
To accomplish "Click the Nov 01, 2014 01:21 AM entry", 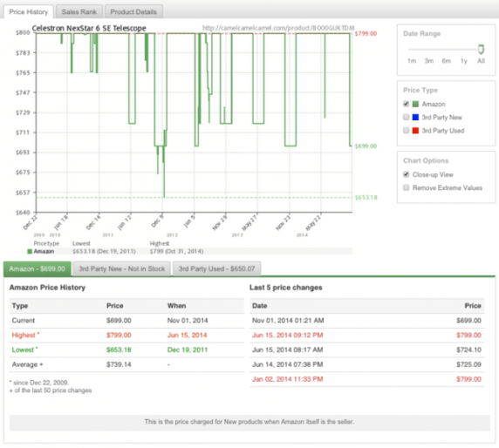I will (288, 321).
